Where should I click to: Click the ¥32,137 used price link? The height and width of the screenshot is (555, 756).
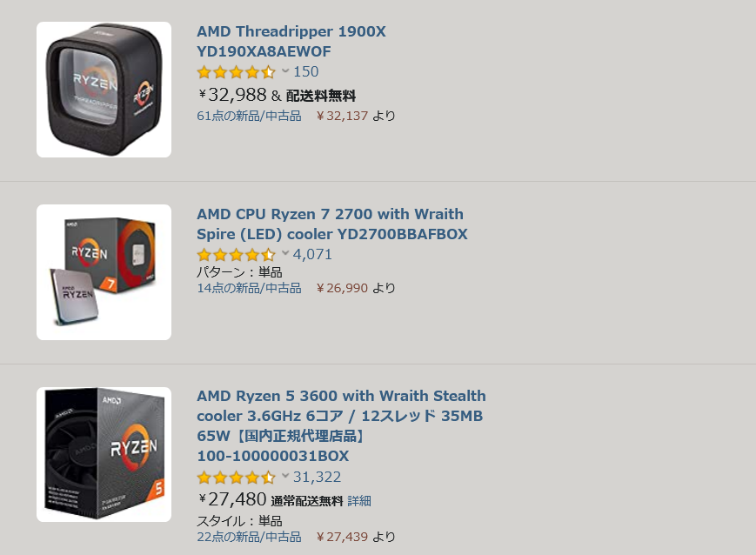(342, 116)
